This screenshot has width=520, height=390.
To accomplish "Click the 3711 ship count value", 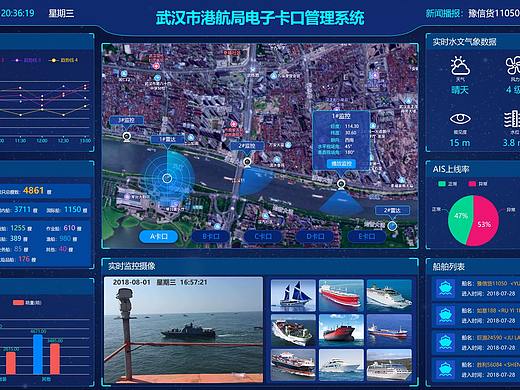I will point(22,209).
